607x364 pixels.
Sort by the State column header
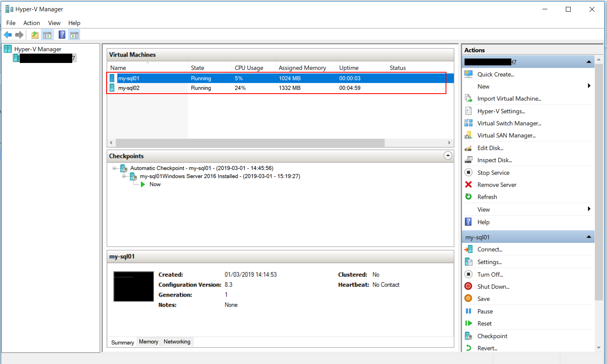(x=210, y=67)
